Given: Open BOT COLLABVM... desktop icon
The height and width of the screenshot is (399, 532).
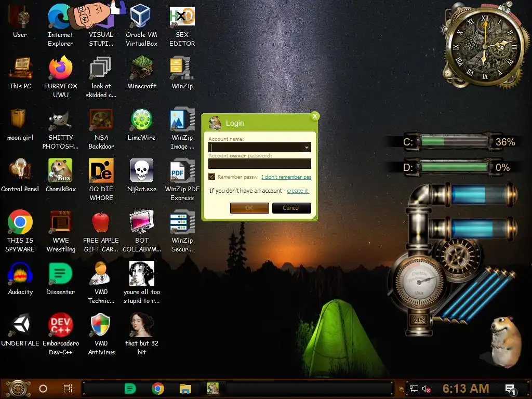Looking at the screenshot, I should tap(141, 231).
